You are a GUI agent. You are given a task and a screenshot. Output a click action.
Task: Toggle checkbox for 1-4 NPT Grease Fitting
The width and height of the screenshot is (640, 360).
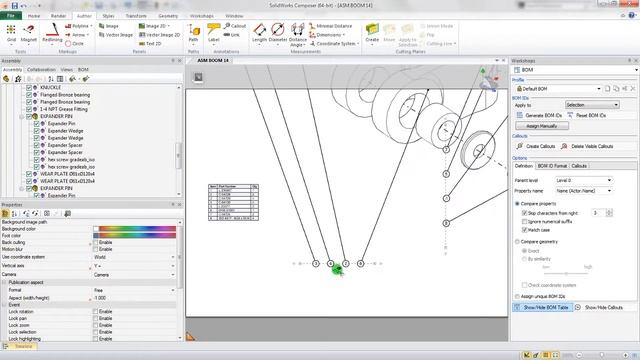[29, 109]
